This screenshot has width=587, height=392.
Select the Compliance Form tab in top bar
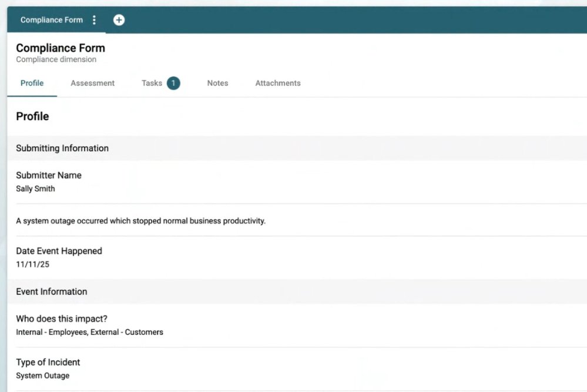tap(52, 20)
